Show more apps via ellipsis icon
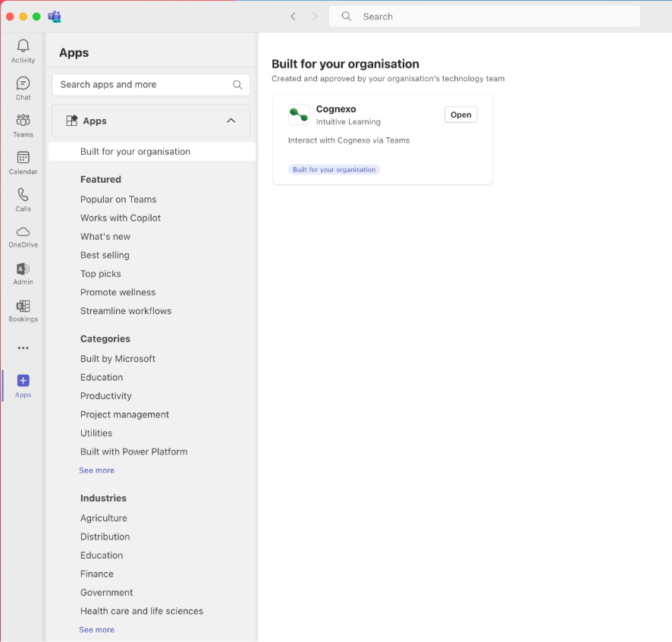This screenshot has height=642, width=672. coord(23,348)
